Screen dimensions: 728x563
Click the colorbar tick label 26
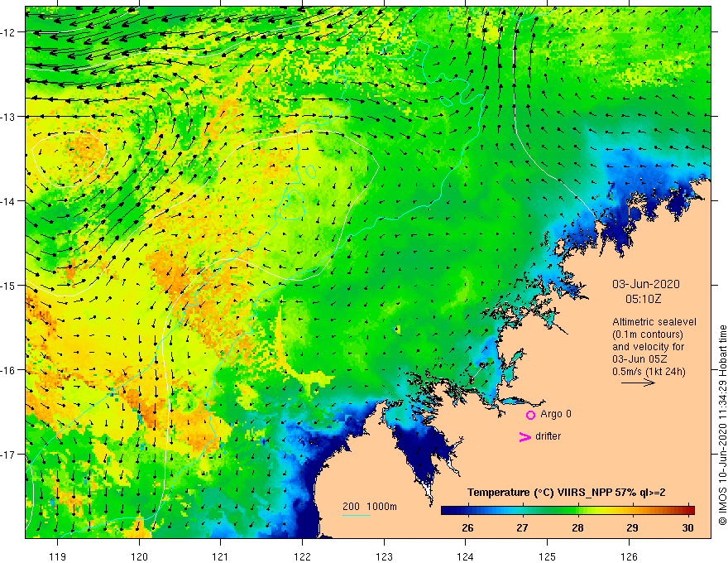(x=468, y=527)
